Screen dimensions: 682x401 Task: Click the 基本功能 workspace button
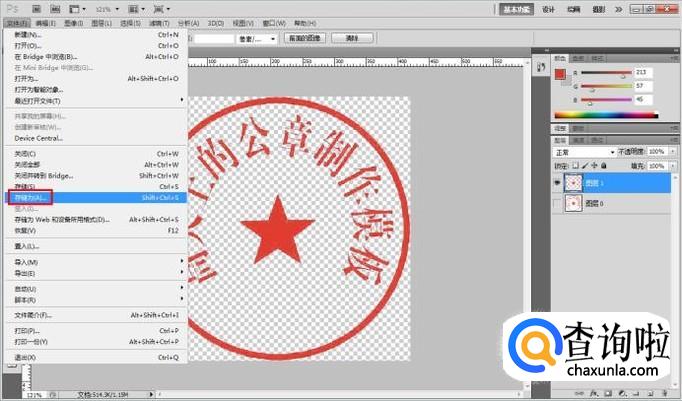[517, 8]
